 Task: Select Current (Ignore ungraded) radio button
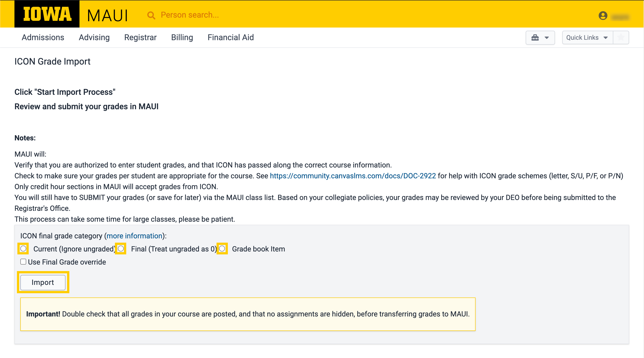(x=23, y=249)
